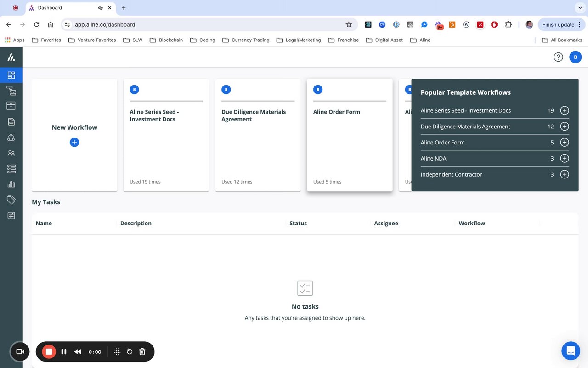This screenshot has width=588, height=368.
Task: Add Due Diligence Materials Agreement from popular list
Action: coord(565,126)
